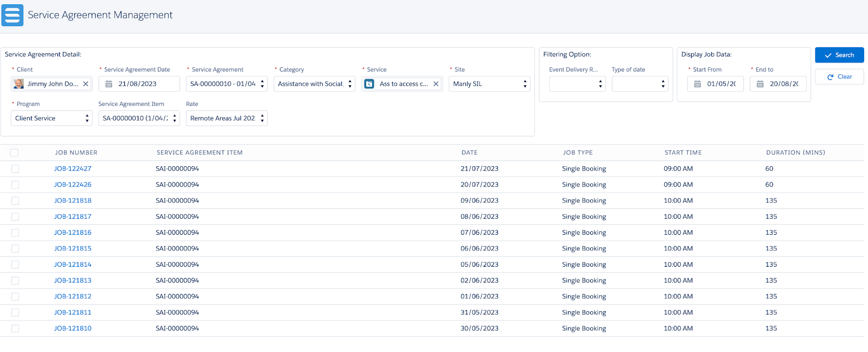Expand the Site dropdown showing Manly SIL
Image resolution: width=868 pixels, height=352 pixels.
[489, 84]
